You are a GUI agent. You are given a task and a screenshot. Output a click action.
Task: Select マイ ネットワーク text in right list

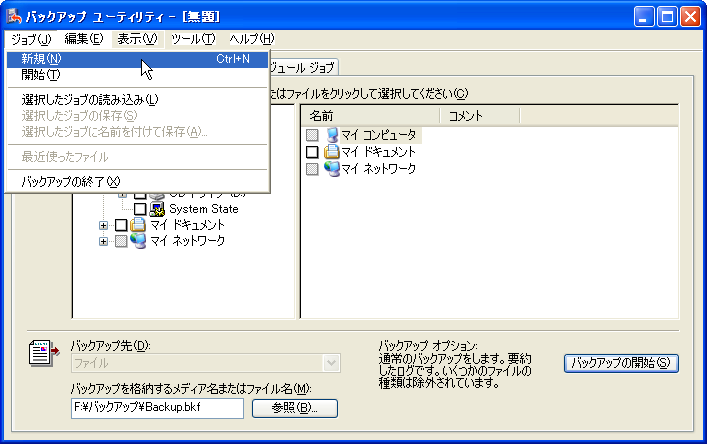pos(378,169)
